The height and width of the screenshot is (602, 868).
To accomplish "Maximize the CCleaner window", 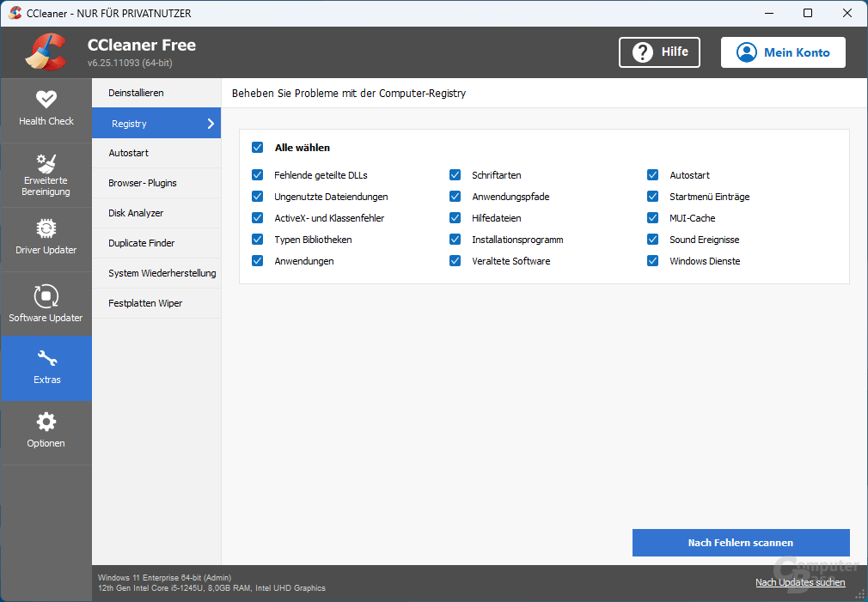I will pyautogui.click(x=808, y=13).
